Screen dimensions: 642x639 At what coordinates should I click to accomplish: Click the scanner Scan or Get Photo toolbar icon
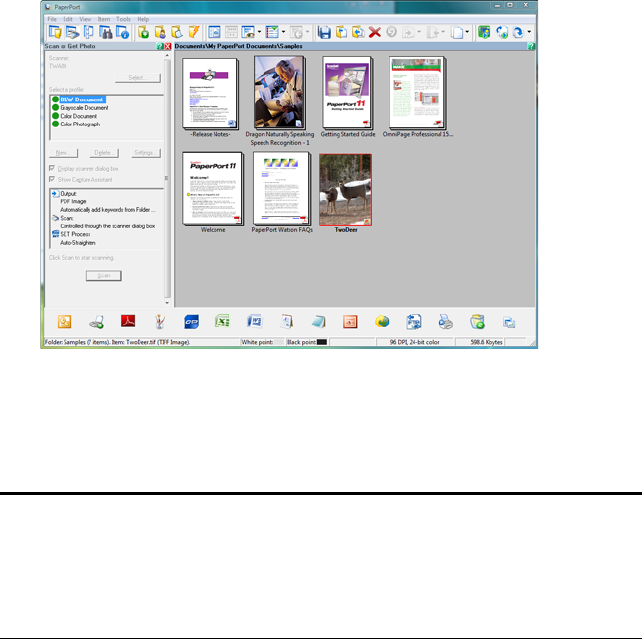72,32
